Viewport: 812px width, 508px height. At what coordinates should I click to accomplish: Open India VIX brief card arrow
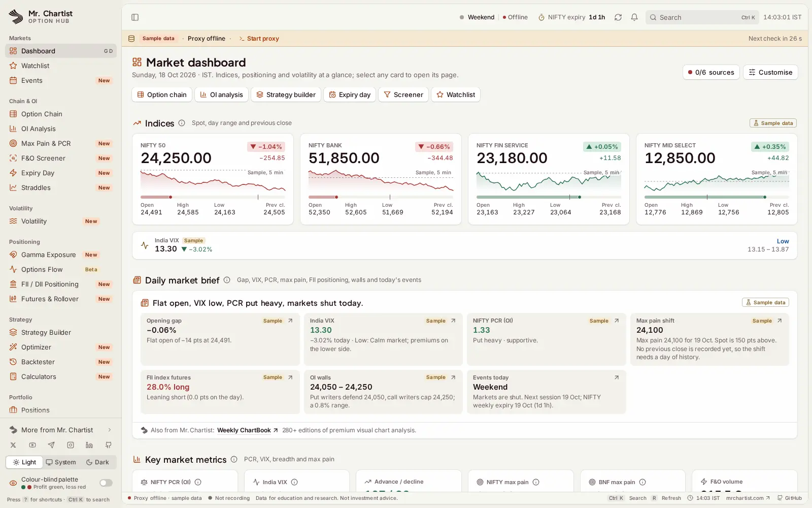(x=453, y=321)
